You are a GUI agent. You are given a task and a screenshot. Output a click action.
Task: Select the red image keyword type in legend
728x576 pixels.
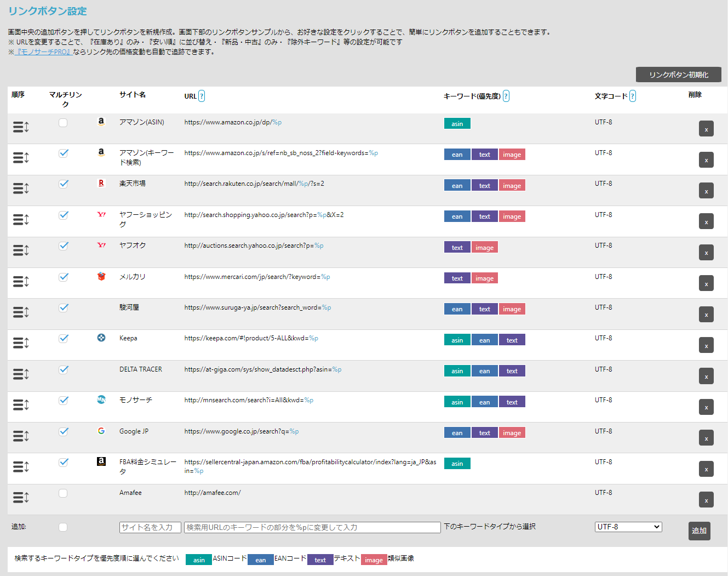pos(374,560)
